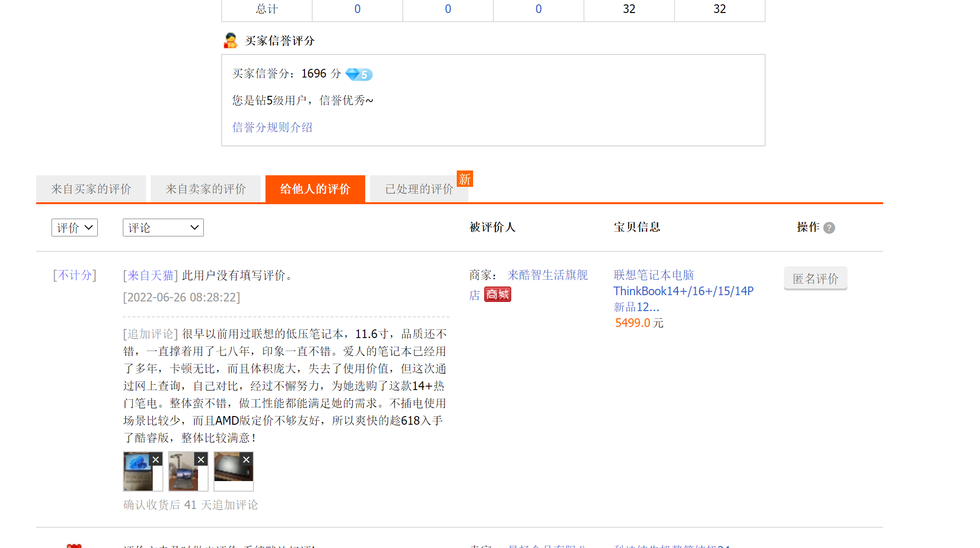The height and width of the screenshot is (548, 980).
Task: Click the diamond level 5 badge icon
Action: coord(359,74)
